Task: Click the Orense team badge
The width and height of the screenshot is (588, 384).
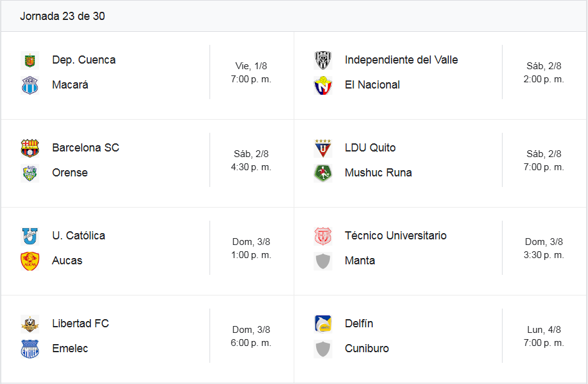Action: pyautogui.click(x=30, y=173)
